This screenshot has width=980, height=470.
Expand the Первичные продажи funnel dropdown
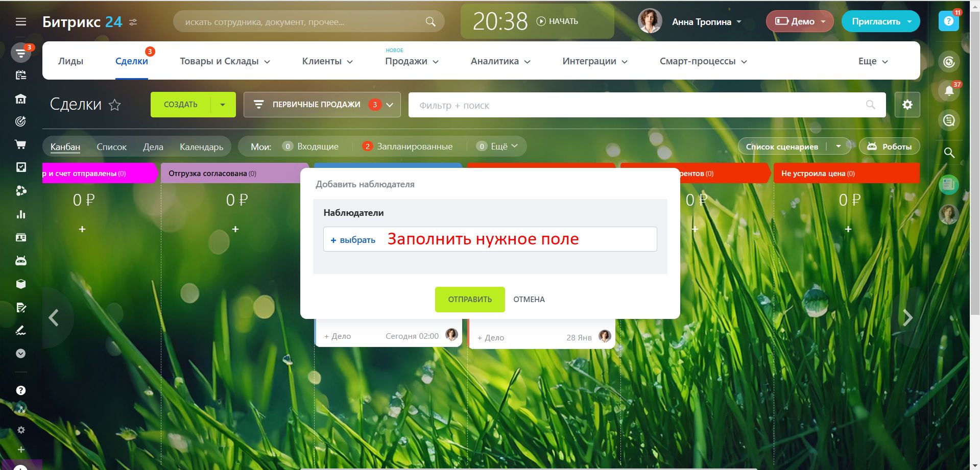[x=390, y=105]
